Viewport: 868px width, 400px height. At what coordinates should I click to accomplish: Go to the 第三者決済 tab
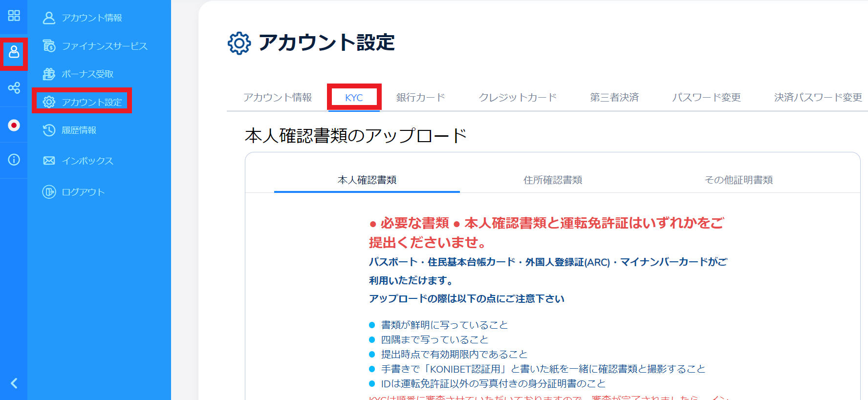point(614,98)
